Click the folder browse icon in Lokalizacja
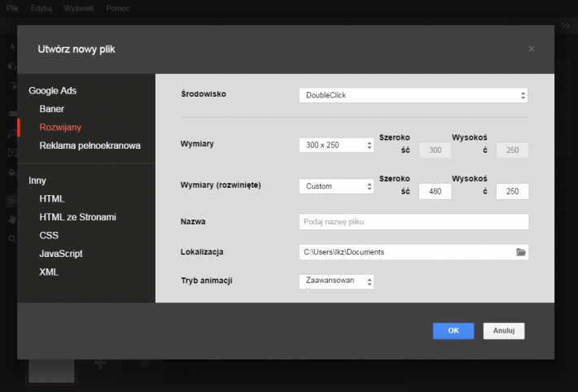Image resolution: width=578 pixels, height=392 pixels. 521,252
